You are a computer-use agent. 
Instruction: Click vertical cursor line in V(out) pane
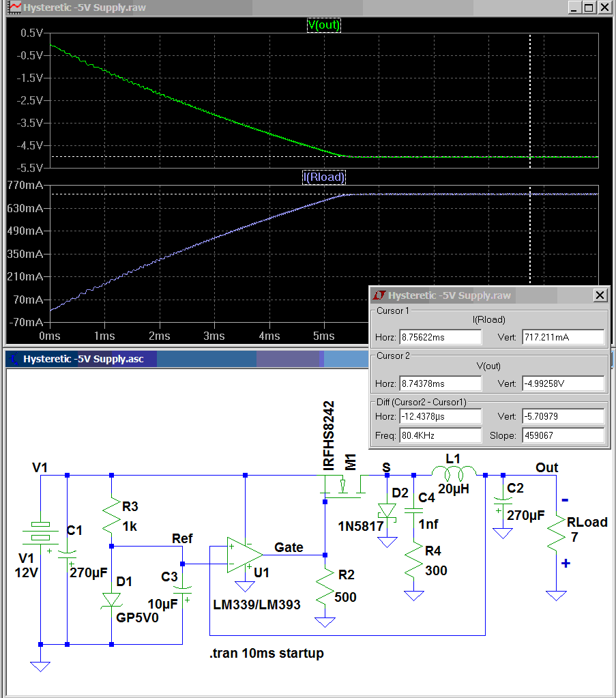(x=529, y=100)
